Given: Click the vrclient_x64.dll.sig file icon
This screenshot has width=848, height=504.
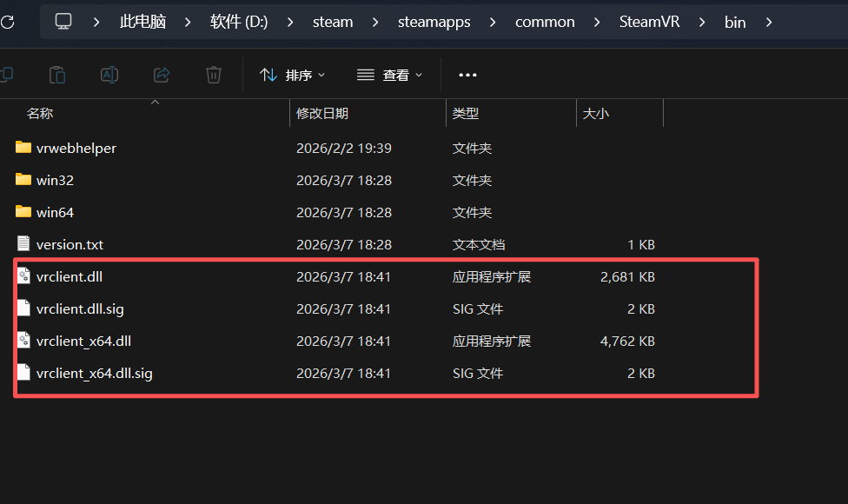Looking at the screenshot, I should (23, 372).
